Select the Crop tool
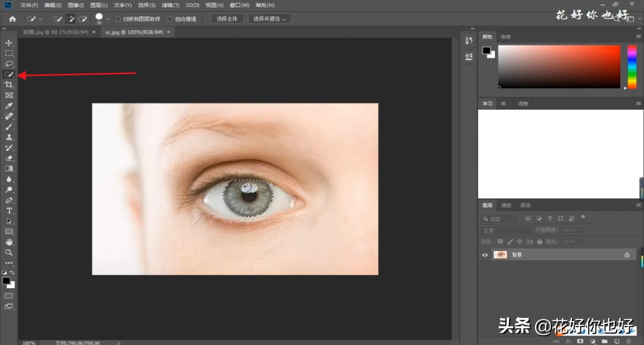This screenshot has height=345, width=644. (x=9, y=85)
